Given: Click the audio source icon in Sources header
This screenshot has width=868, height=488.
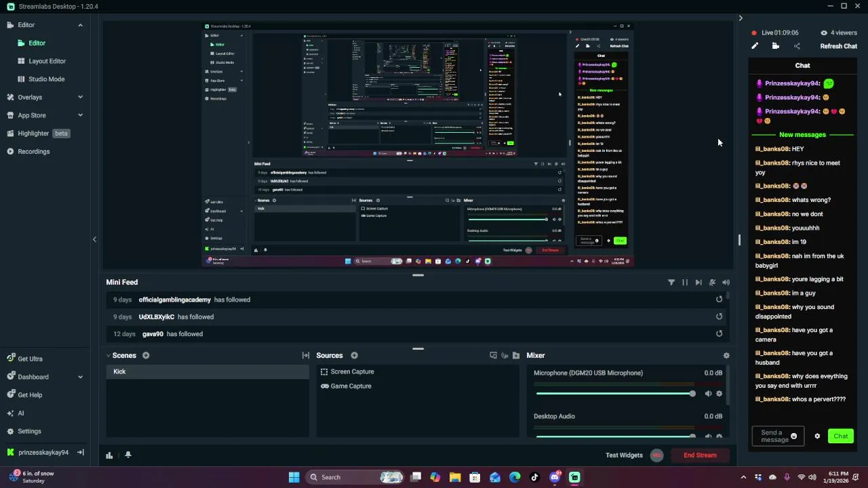Looking at the screenshot, I should (505, 355).
